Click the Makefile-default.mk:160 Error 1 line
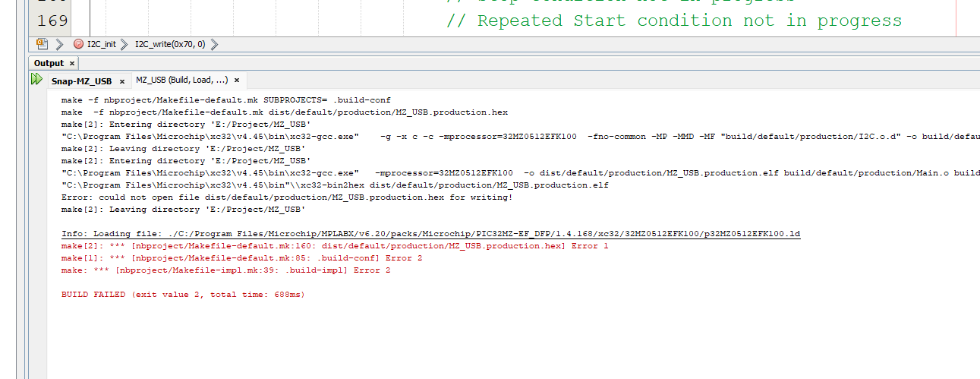 click(335, 246)
